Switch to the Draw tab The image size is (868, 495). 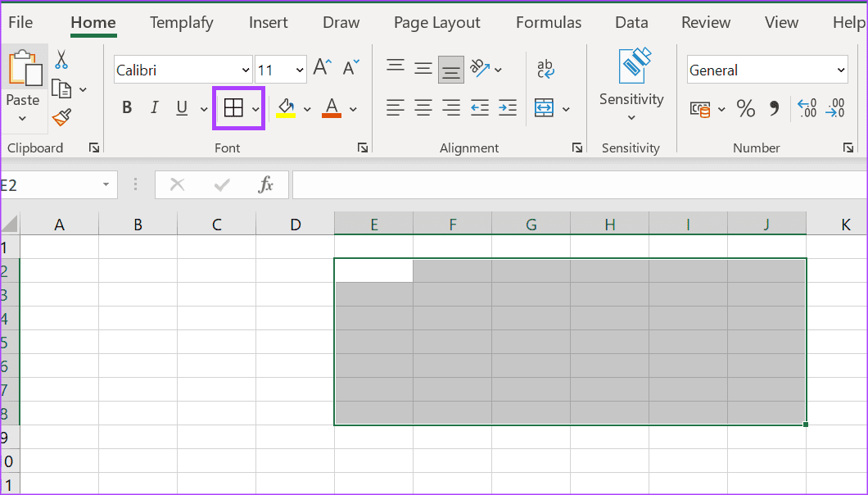tap(341, 22)
